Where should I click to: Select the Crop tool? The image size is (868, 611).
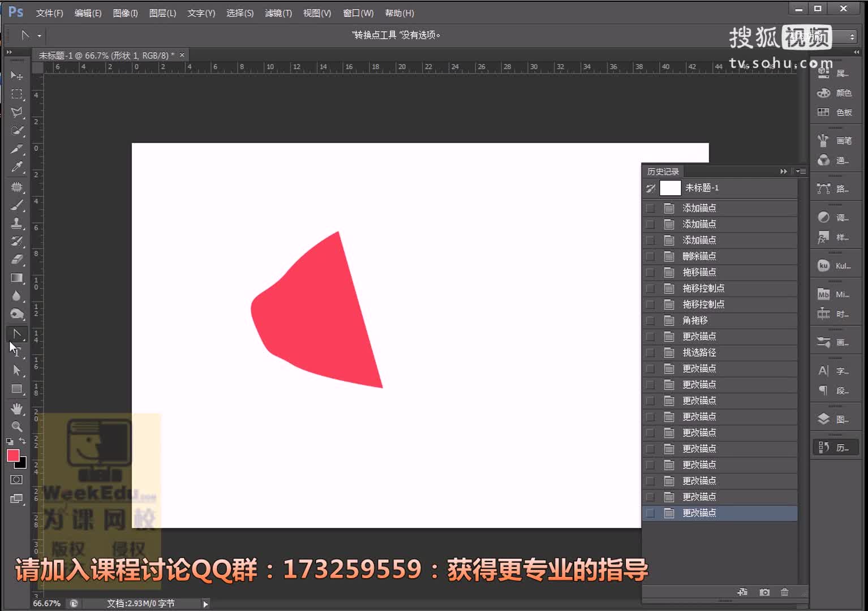[x=17, y=149]
